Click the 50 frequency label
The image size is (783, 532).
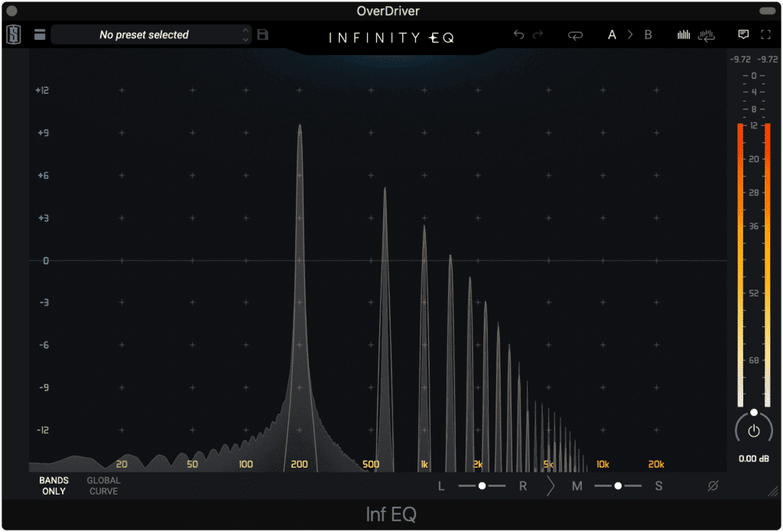click(x=192, y=464)
